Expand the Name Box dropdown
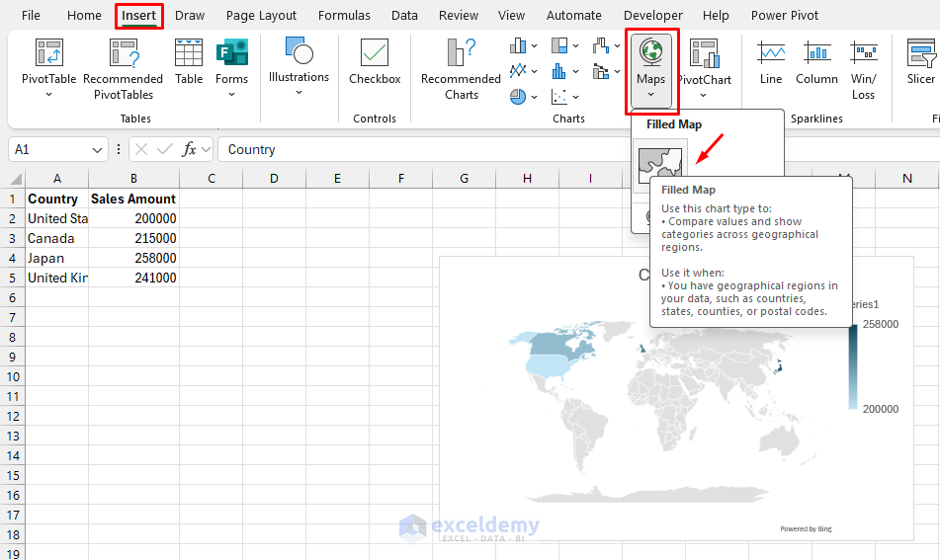940x560 pixels. pos(97,150)
